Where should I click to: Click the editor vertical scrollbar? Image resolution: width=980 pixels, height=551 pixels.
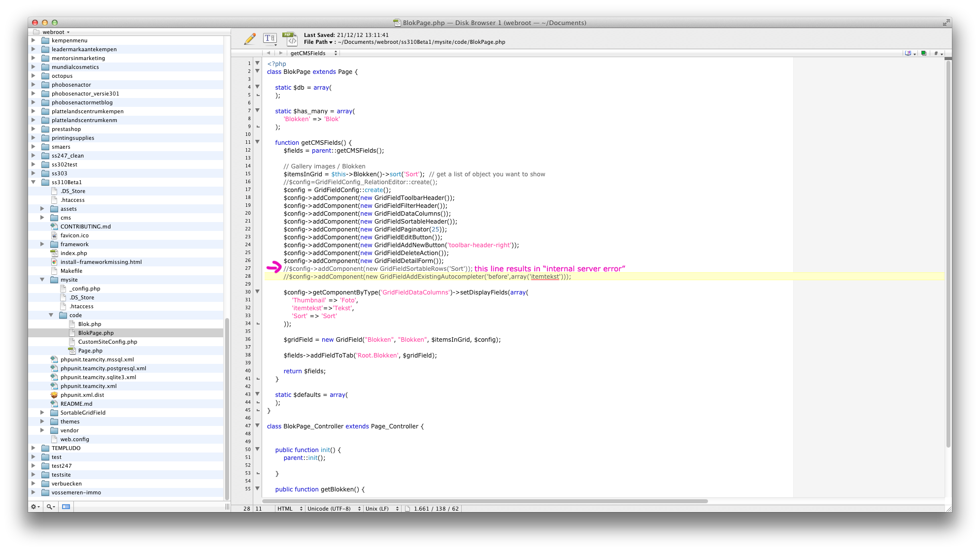[948, 254]
